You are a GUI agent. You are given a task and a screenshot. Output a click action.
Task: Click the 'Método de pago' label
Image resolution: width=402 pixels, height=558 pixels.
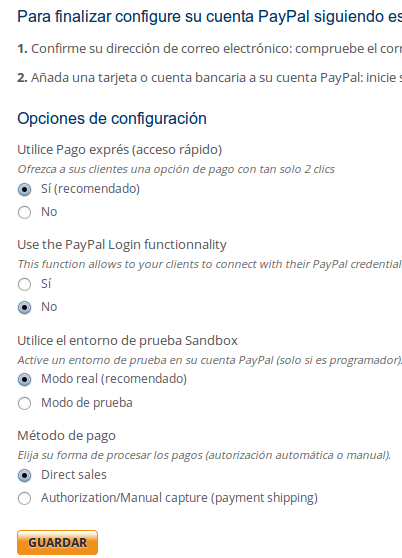click(x=67, y=436)
